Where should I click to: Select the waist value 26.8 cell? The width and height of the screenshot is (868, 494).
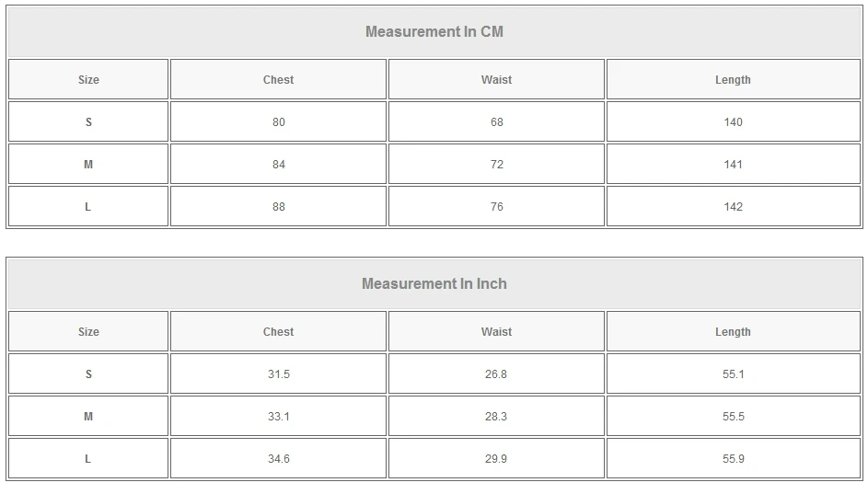point(496,374)
